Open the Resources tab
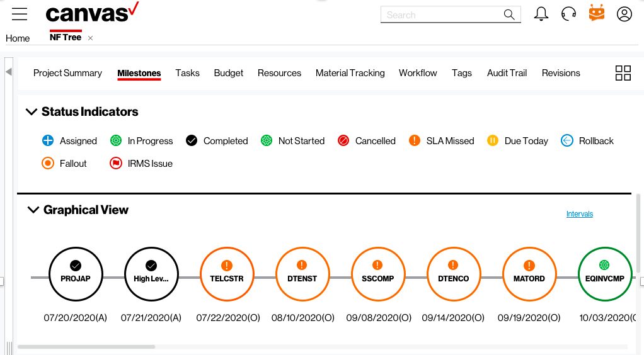This screenshot has width=644, height=355. tap(279, 73)
